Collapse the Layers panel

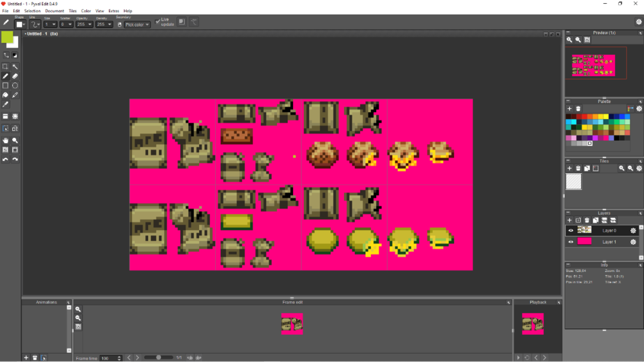click(x=568, y=213)
